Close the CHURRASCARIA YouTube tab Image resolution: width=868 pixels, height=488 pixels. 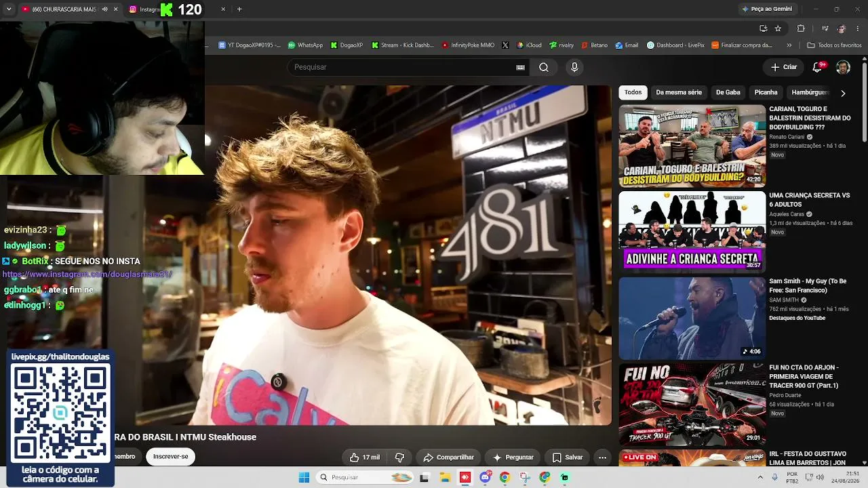[x=116, y=9]
